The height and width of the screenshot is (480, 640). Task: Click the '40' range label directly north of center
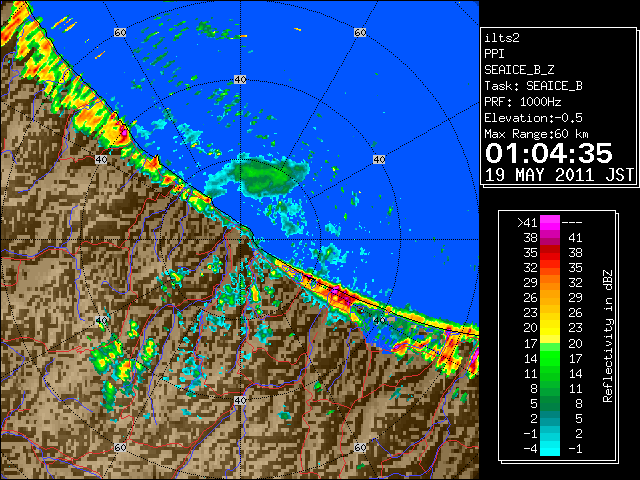pos(240,80)
